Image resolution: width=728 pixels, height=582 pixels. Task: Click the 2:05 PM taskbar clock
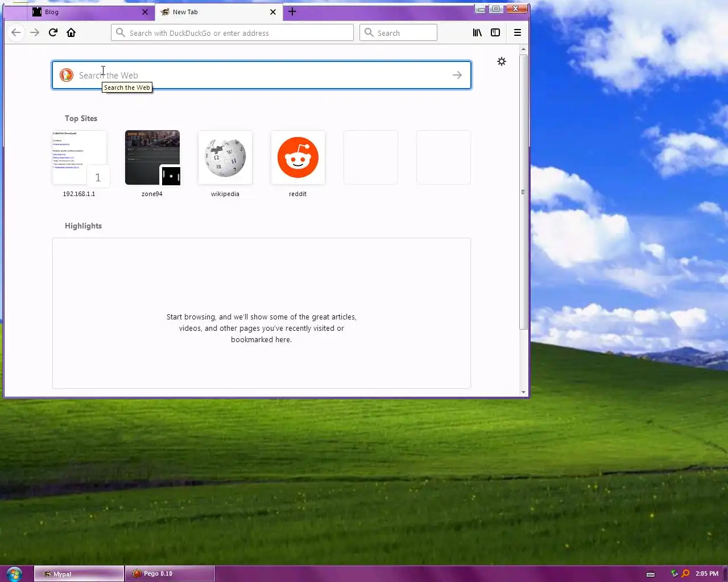pyautogui.click(x=707, y=573)
